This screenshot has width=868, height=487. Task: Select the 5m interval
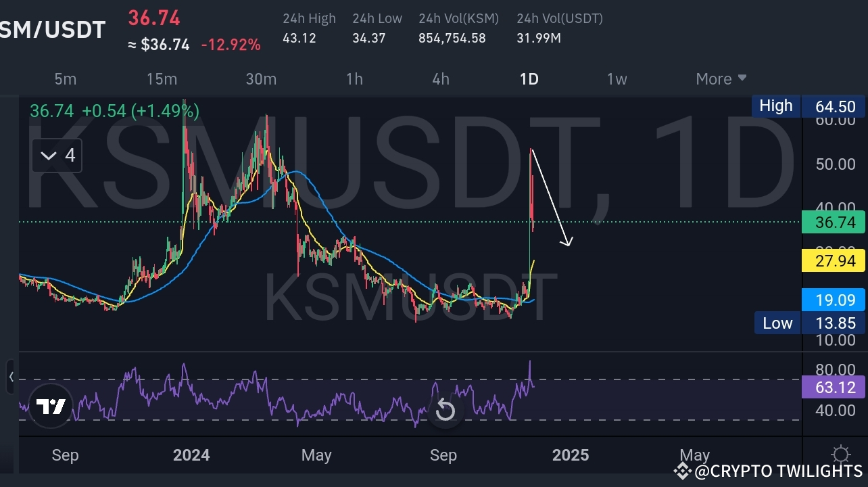click(65, 78)
